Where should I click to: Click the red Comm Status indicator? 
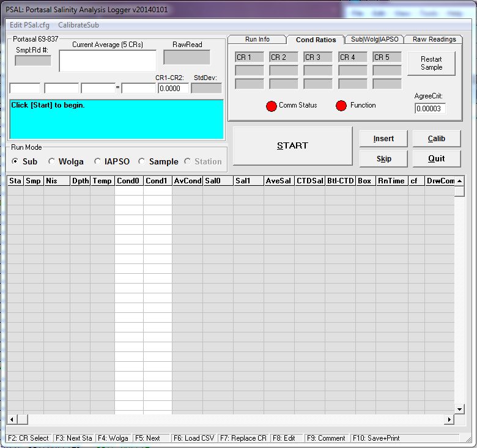[x=272, y=106]
